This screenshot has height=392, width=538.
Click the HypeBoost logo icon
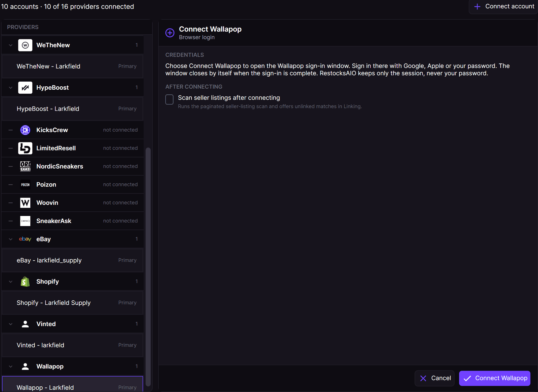(x=25, y=88)
